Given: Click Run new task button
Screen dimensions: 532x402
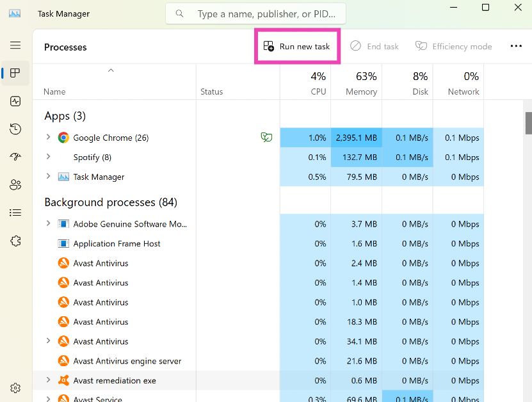Looking at the screenshot, I should click(297, 46).
